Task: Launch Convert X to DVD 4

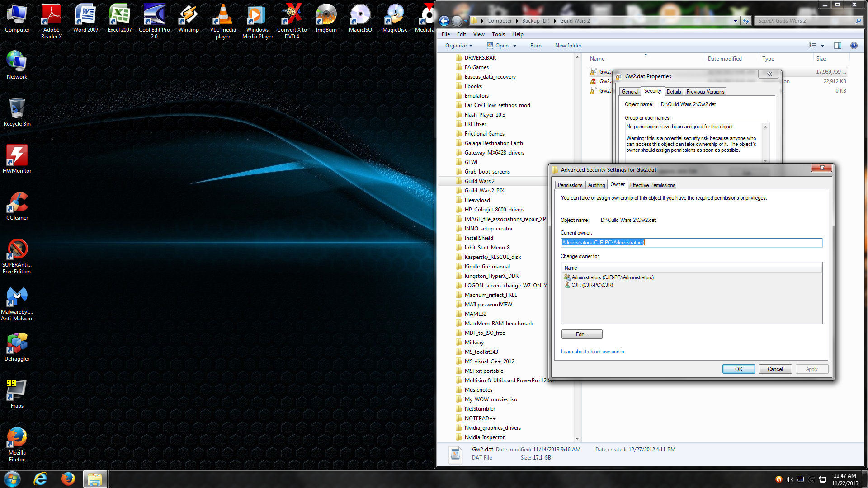Action: click(x=292, y=21)
